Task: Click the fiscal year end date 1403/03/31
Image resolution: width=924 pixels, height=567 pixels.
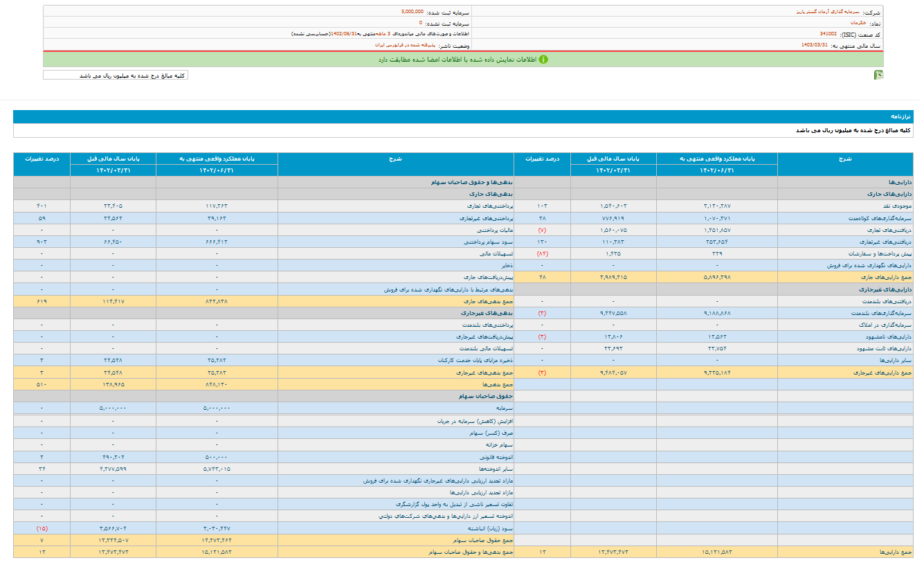Action: (x=814, y=45)
